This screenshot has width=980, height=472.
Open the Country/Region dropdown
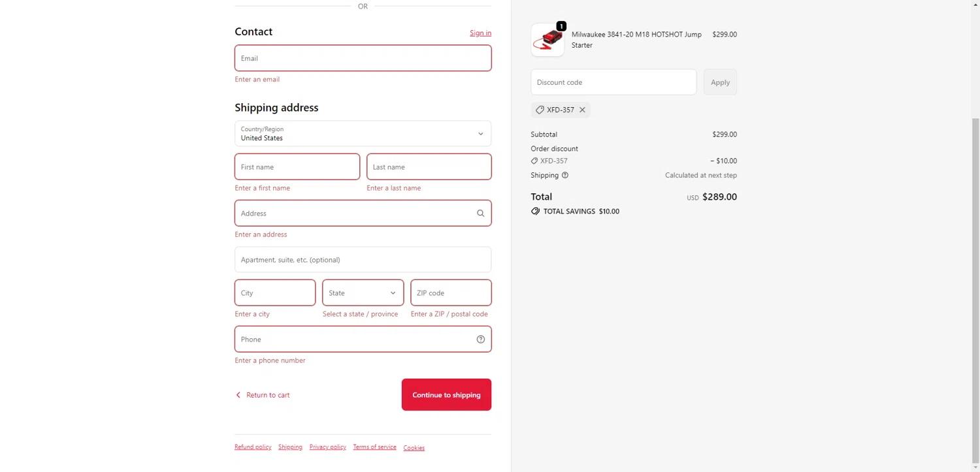[x=363, y=133]
